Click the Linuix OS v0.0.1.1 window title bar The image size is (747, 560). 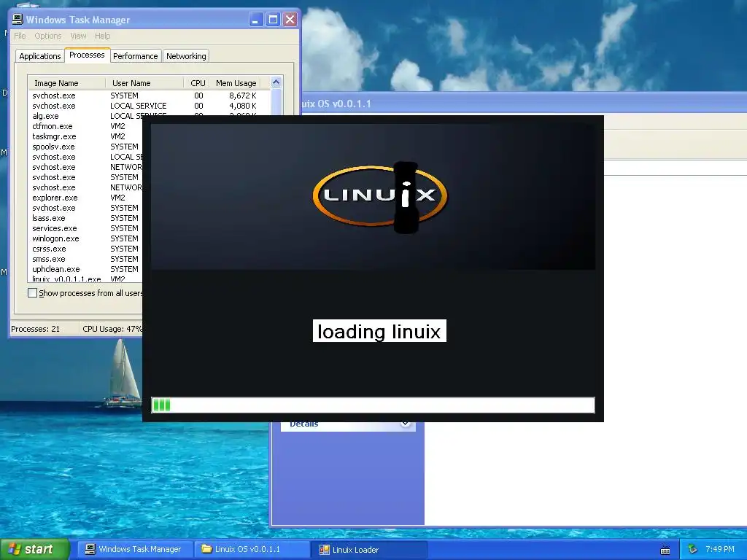(x=524, y=104)
